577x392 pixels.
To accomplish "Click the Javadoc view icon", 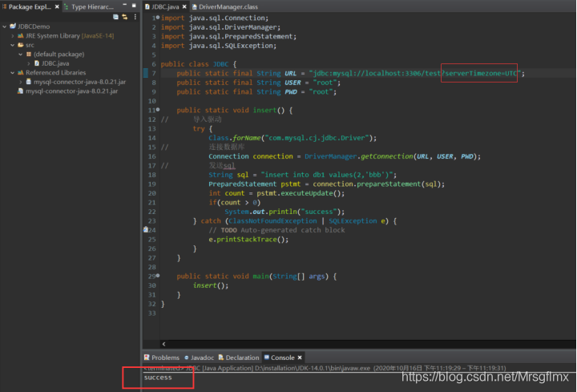I will (187, 358).
